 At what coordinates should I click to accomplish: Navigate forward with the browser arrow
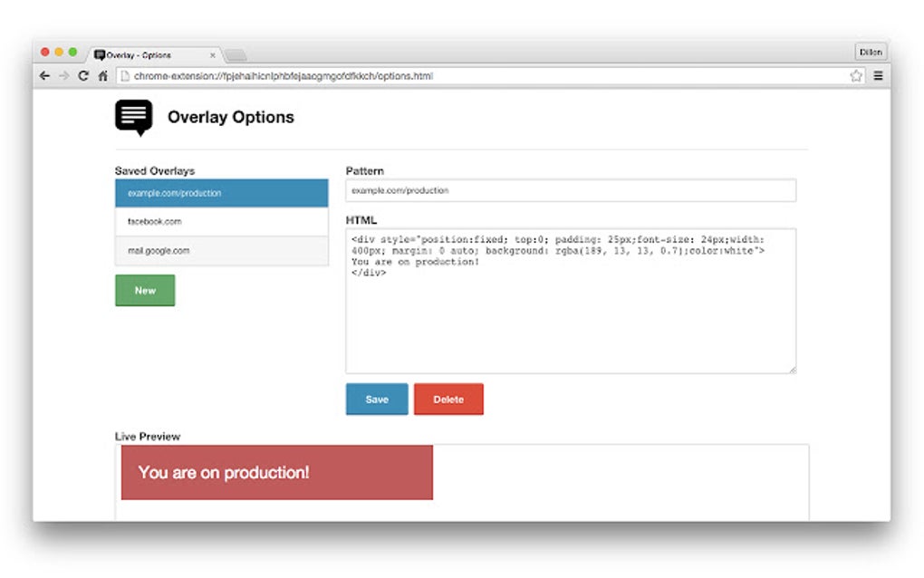coord(63,76)
